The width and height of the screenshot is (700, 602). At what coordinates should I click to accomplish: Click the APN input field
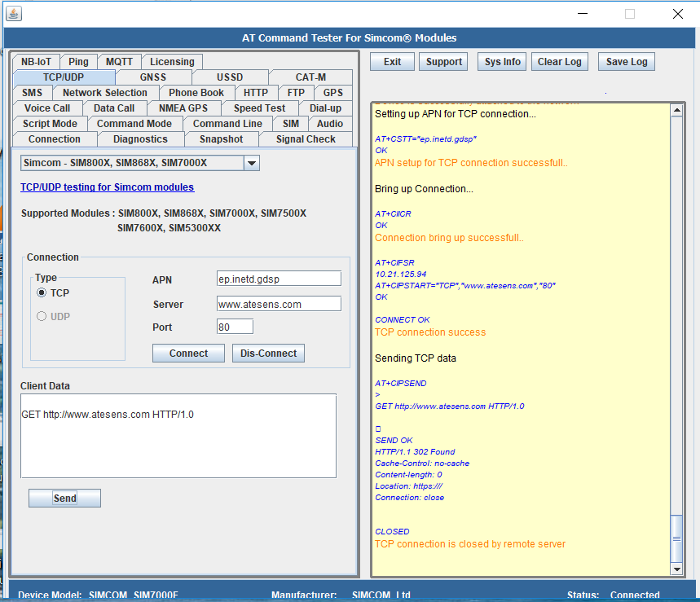[279, 279]
